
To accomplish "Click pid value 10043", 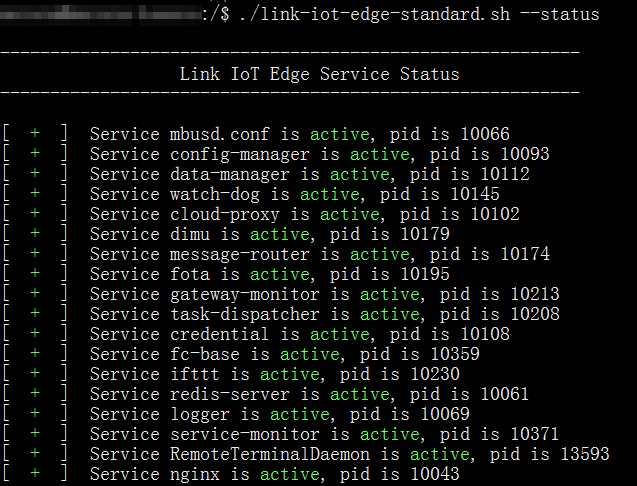I will tap(435, 474).
